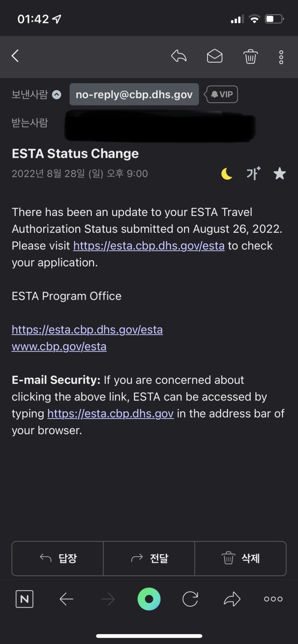Mark the email unread with the envelope icon

pyautogui.click(x=215, y=56)
